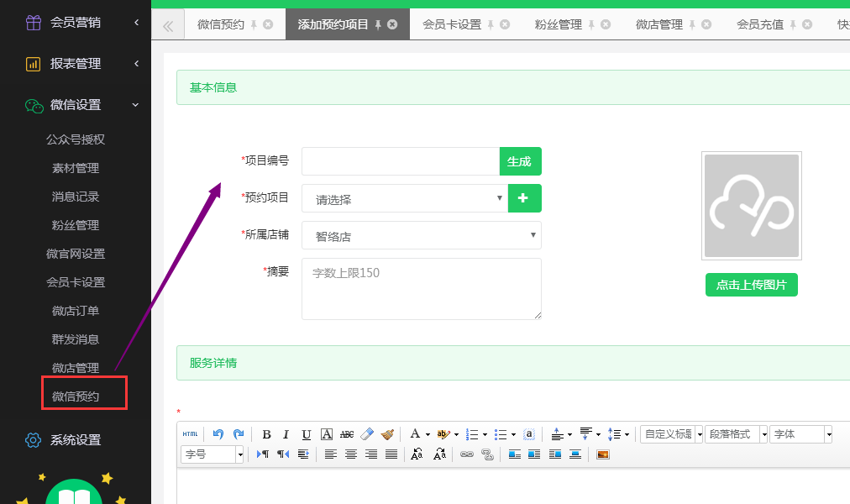
Task: Pin the 微信预约 tab
Action: point(254,25)
